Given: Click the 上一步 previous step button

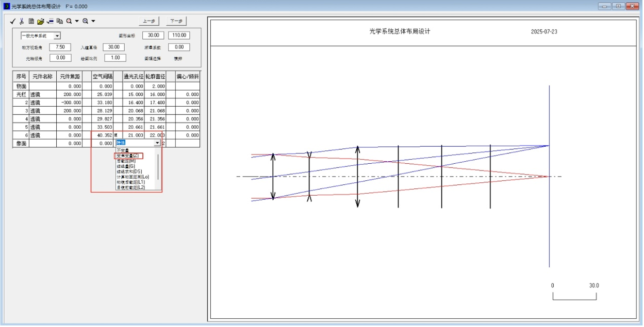Looking at the screenshot, I should point(149,21).
